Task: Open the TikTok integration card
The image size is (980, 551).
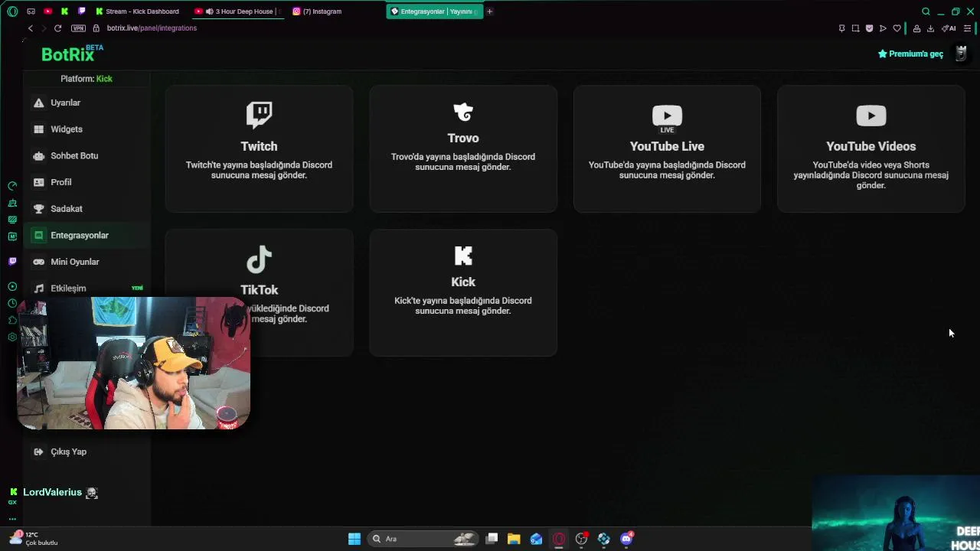Action: pos(259,292)
